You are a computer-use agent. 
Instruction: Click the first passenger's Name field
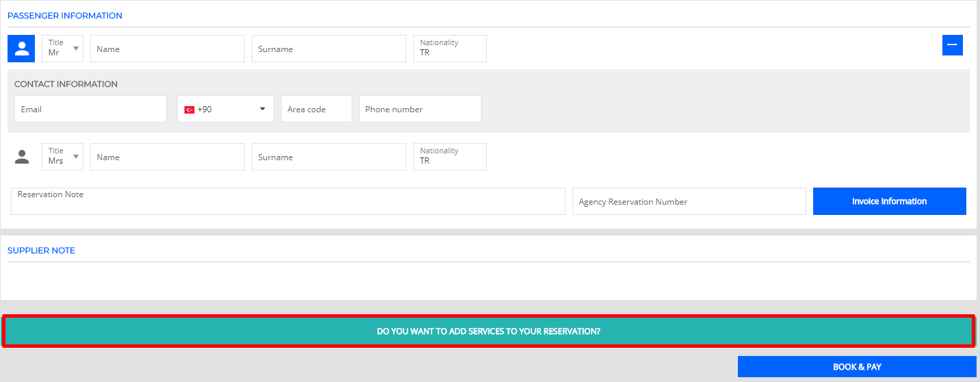click(x=167, y=49)
